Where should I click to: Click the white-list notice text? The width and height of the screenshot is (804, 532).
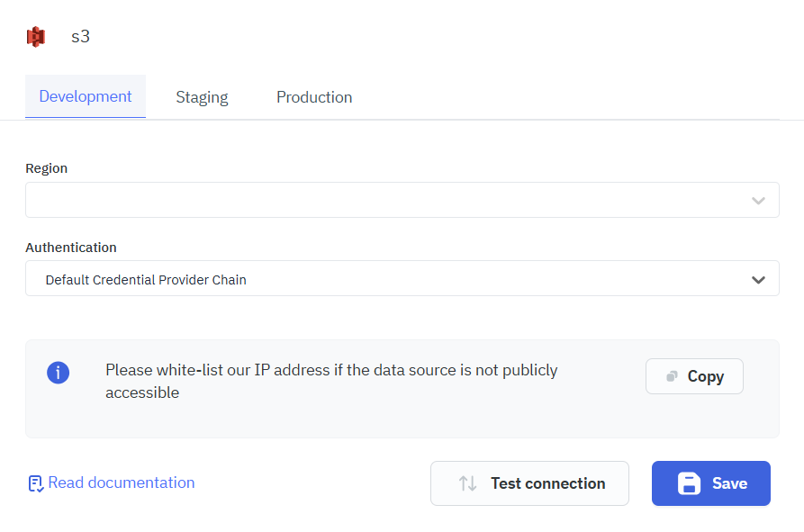pos(333,380)
